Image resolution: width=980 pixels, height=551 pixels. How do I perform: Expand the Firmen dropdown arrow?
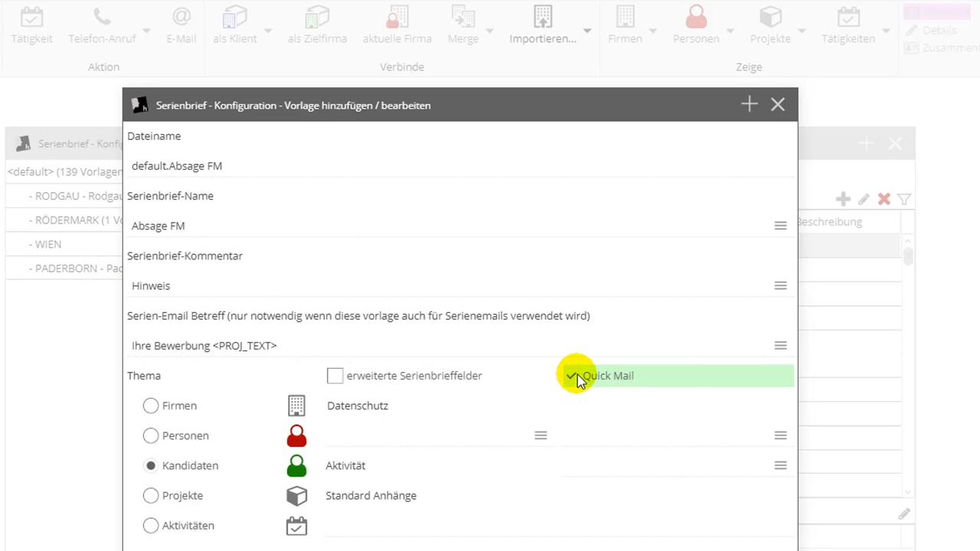(653, 31)
